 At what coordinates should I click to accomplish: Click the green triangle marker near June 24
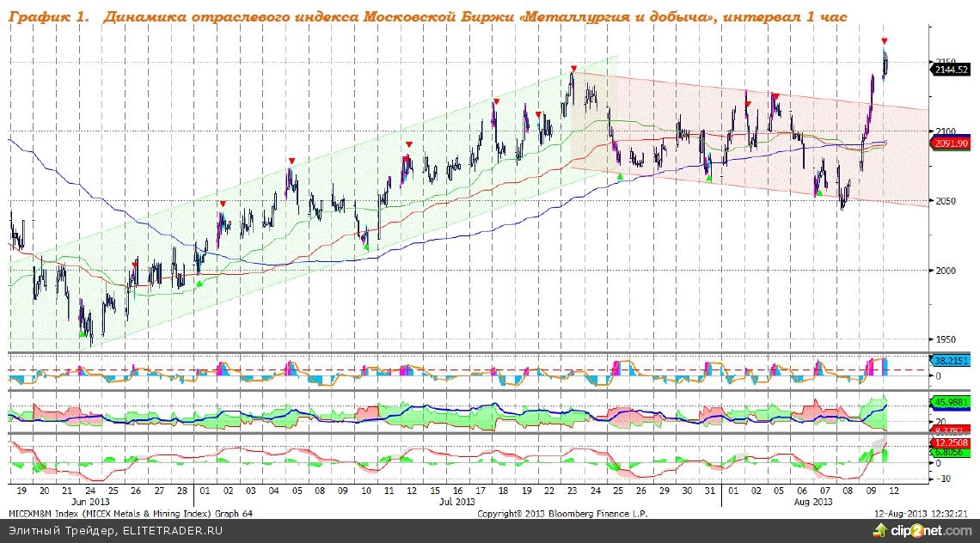click(x=82, y=333)
